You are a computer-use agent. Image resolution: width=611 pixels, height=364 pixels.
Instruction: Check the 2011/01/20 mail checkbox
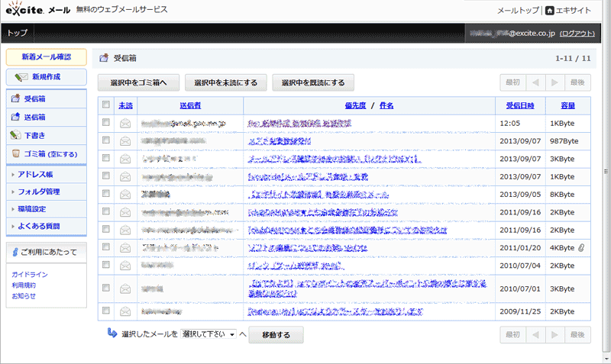click(x=106, y=246)
